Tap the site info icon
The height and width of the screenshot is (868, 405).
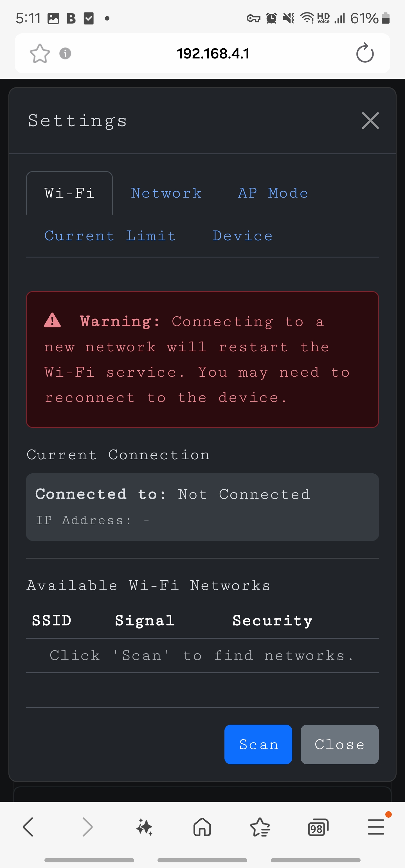click(65, 54)
